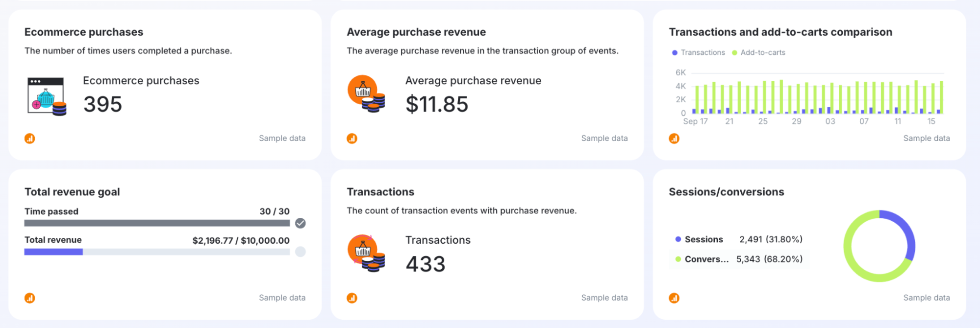
Task: Click the Sessions/conversions donut chart
Action: coord(848,246)
